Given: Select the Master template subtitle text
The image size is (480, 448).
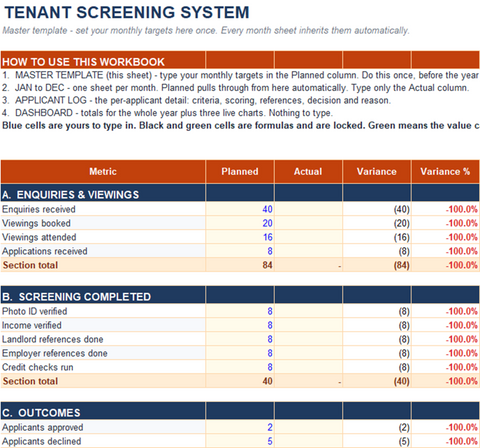Looking at the screenshot, I should (x=206, y=31).
